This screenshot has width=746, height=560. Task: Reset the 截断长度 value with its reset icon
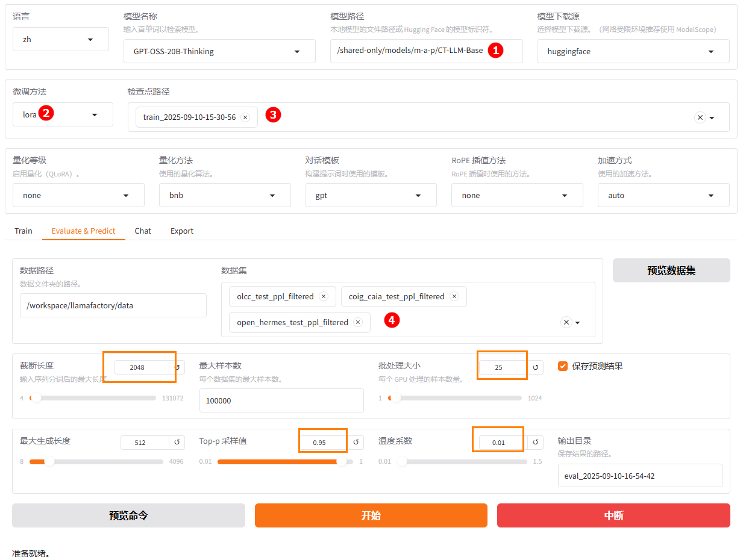[177, 367]
